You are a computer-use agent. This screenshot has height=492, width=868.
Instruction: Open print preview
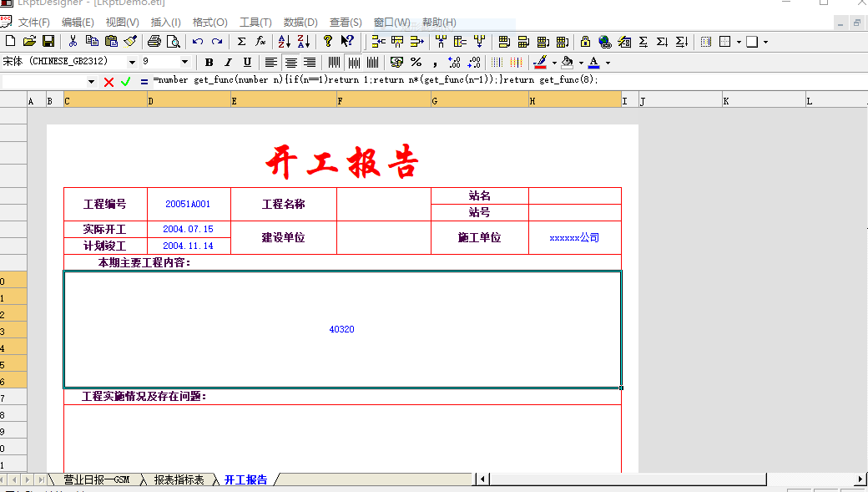pos(174,41)
